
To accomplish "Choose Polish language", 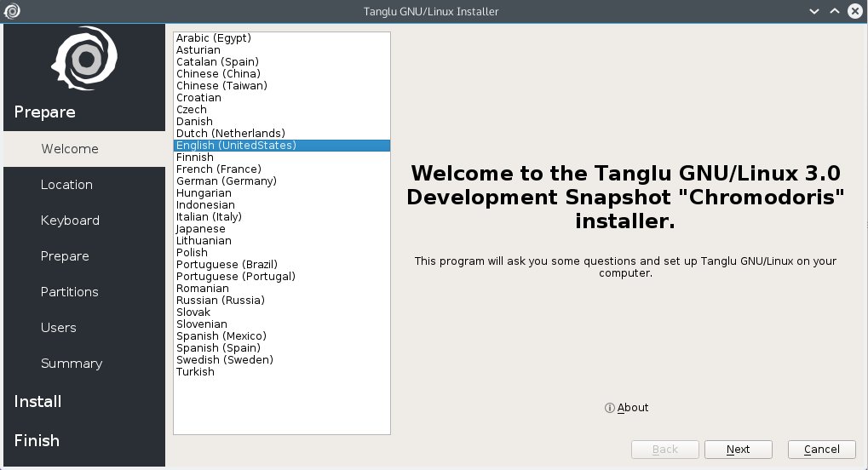I will [x=282, y=252].
